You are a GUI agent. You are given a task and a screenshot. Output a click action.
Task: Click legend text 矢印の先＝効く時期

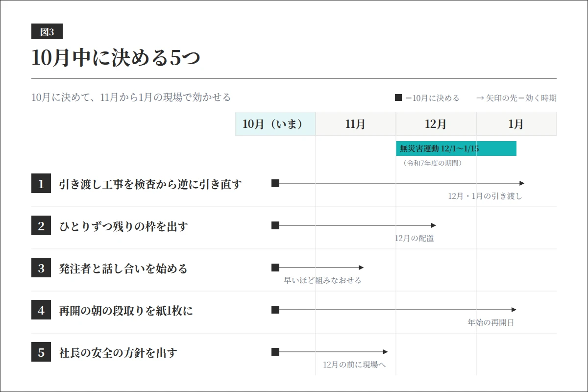coord(521,98)
